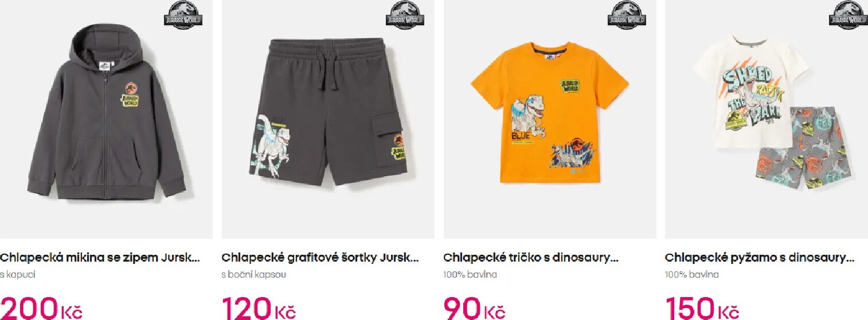Image resolution: width=868 pixels, height=320 pixels.
Task: Open the 'Chlapecké tričko s dinosaury' title link
Action: pyautogui.click(x=531, y=258)
